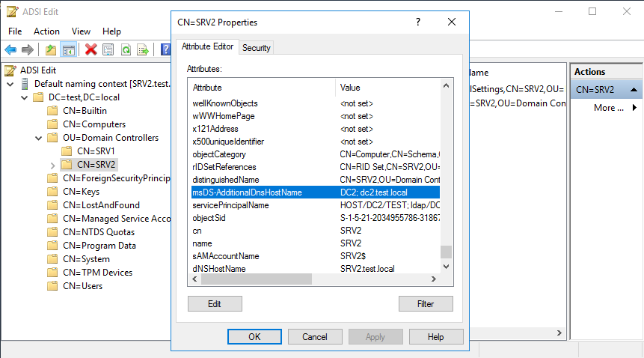
Task: Click the blue Back arrow in toolbar
Action: click(10, 49)
